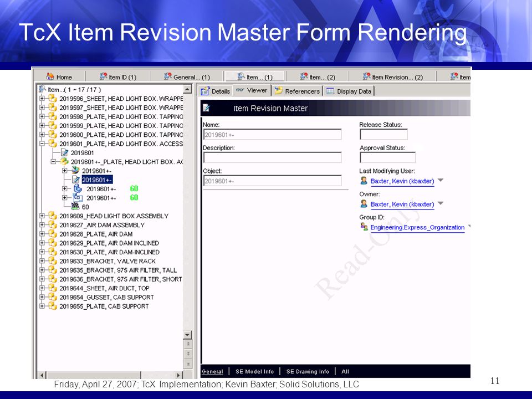Click the folder icon of 2019596_SHEET, HEAD LIGHT BOX

53,99
